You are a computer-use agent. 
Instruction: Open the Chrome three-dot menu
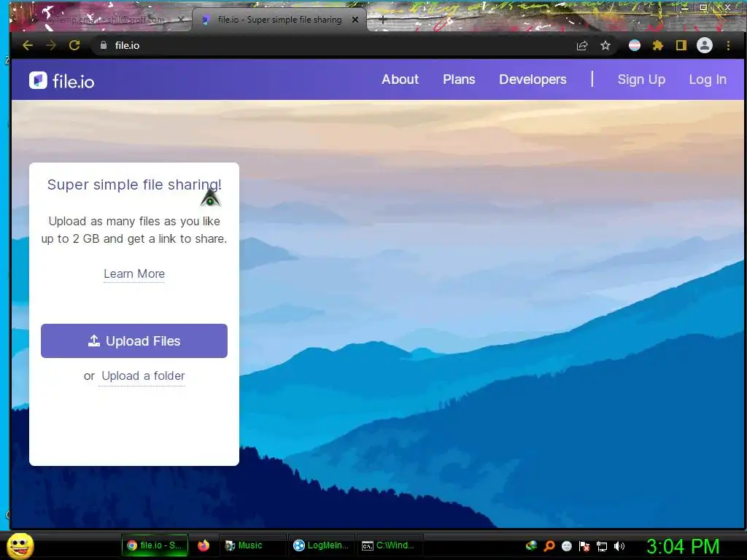click(728, 45)
